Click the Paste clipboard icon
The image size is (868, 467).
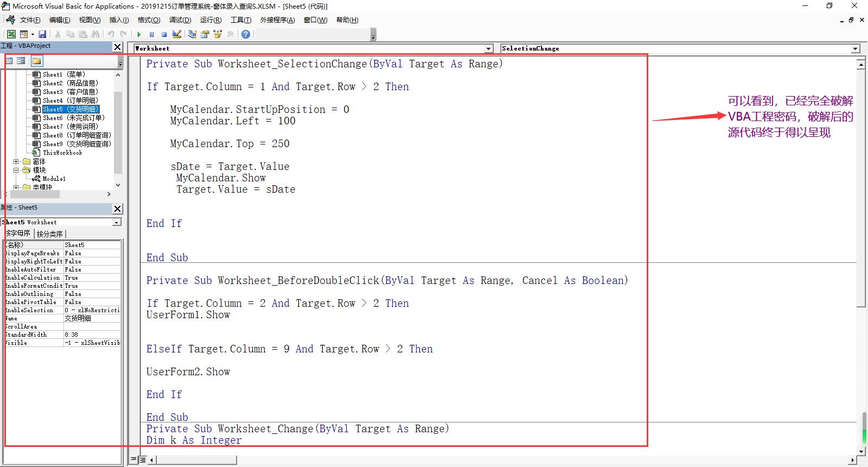pos(82,34)
